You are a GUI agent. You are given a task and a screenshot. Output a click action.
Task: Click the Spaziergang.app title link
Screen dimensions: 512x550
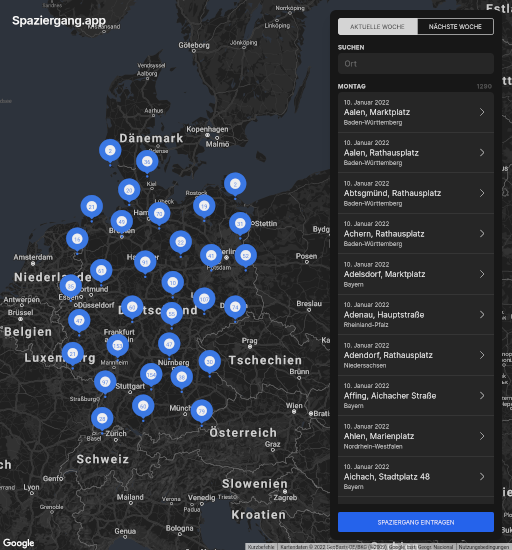[x=59, y=21]
